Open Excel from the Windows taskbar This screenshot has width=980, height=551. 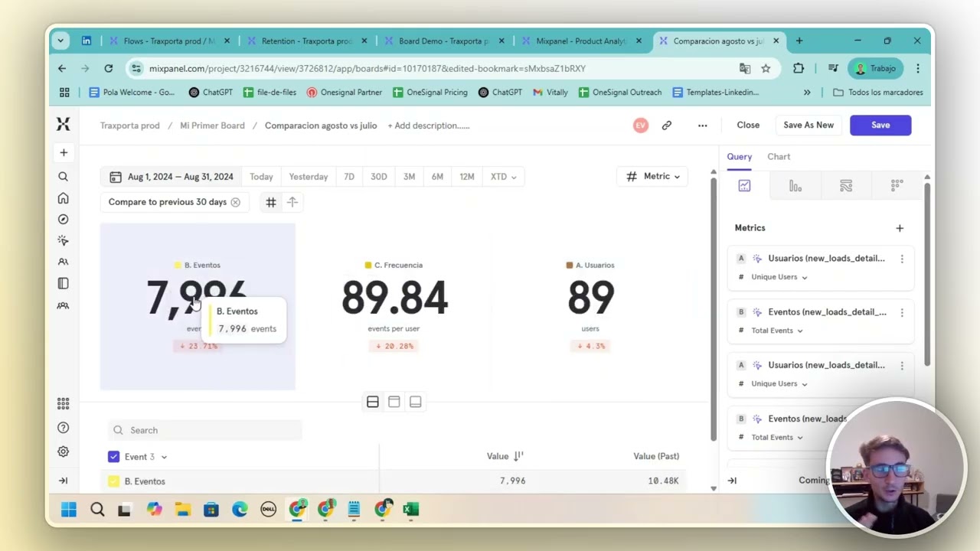pos(411,510)
